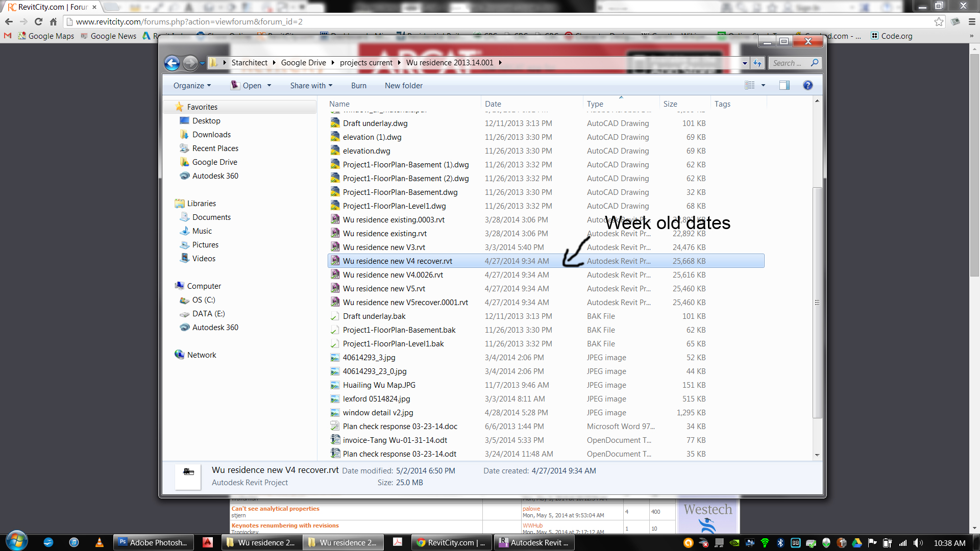Image resolution: width=980 pixels, height=551 pixels.
Task: Click the refresh icon beside address bar
Action: point(757,63)
